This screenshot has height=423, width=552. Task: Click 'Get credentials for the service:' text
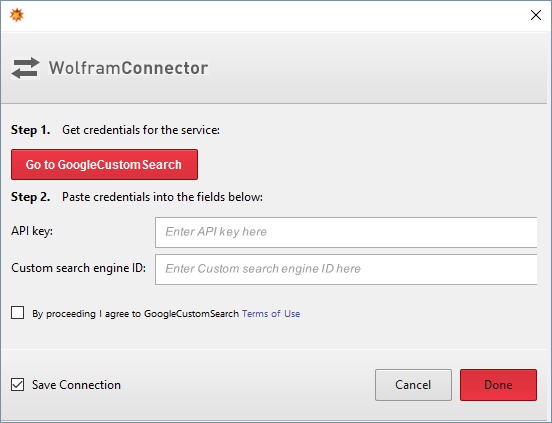141,130
